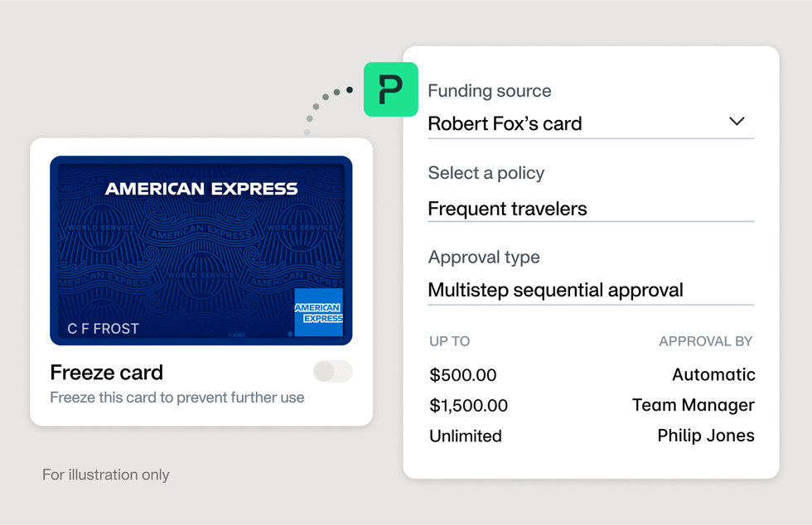Toggle the Freeze card switch on
Viewport: 812px width, 525px height.
coord(332,373)
